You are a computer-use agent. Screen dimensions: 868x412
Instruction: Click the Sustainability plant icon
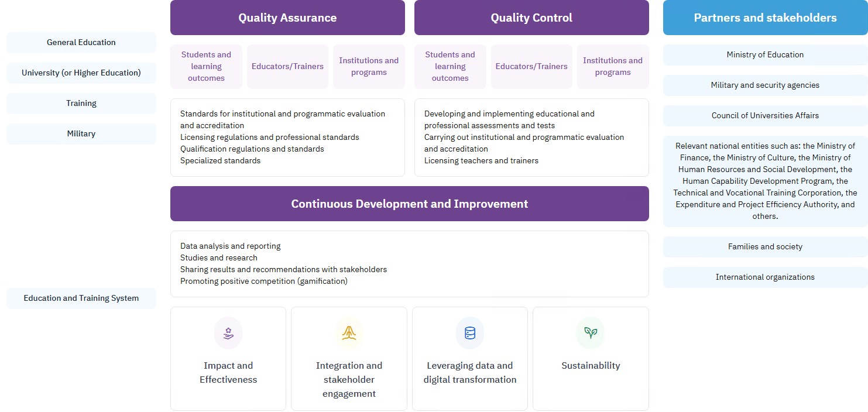point(591,333)
